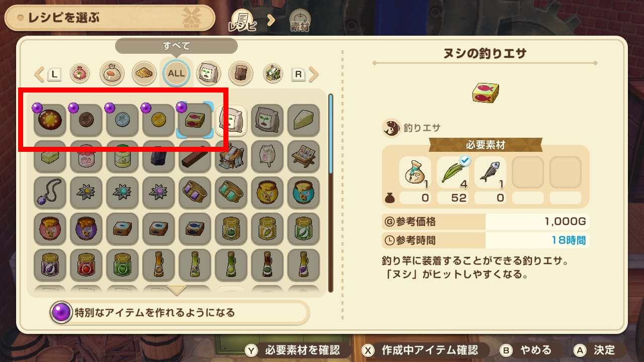Select the cheese wedge recipe
Screen dimensions: 644x362
[x=303, y=121]
